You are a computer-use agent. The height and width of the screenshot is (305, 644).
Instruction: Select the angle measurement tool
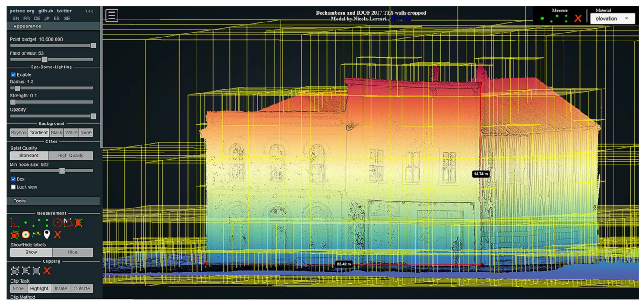coord(15,223)
